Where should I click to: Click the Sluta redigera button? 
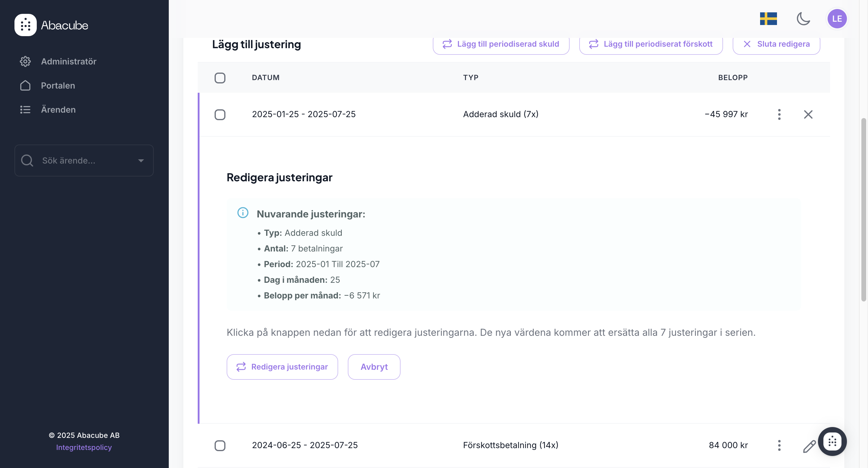point(776,44)
